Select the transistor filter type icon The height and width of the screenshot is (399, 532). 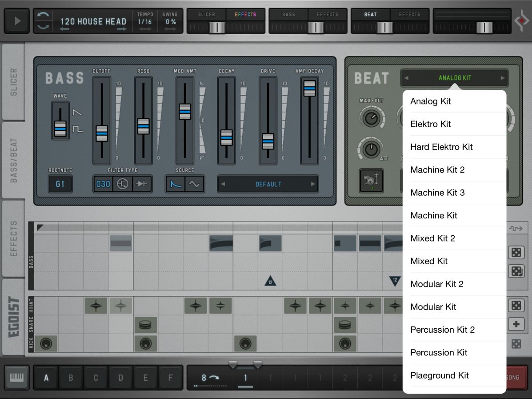[122, 184]
